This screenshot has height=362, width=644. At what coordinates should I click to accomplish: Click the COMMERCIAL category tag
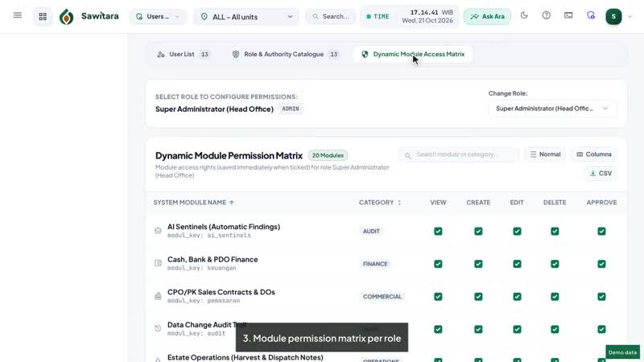pos(382,296)
